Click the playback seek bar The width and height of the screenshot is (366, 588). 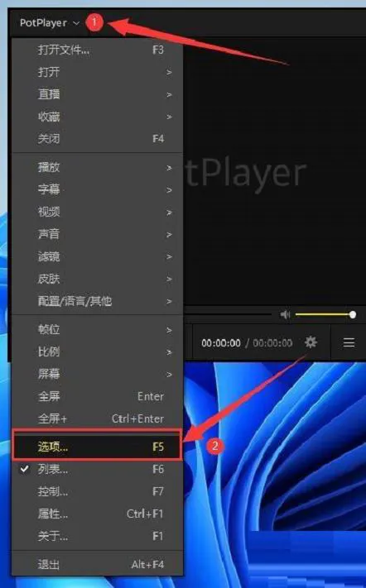pos(228,314)
